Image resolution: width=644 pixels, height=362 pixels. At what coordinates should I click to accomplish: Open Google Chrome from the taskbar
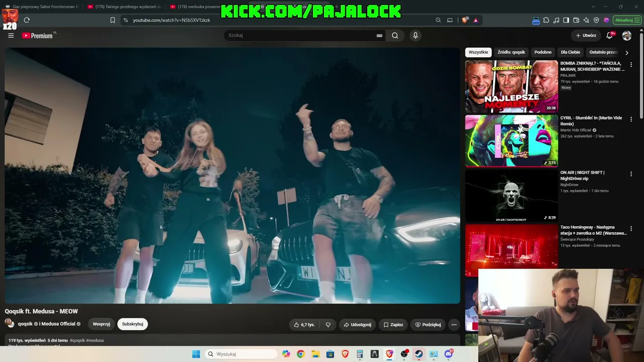point(300,354)
